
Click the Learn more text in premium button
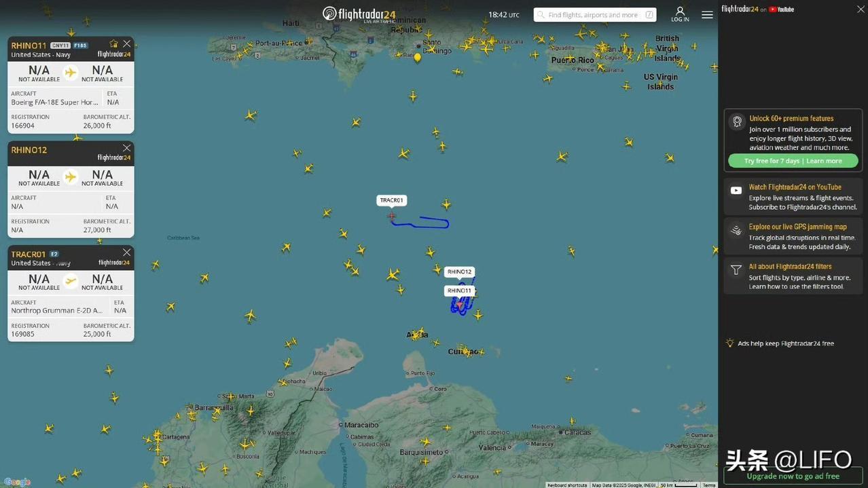pyautogui.click(x=824, y=161)
